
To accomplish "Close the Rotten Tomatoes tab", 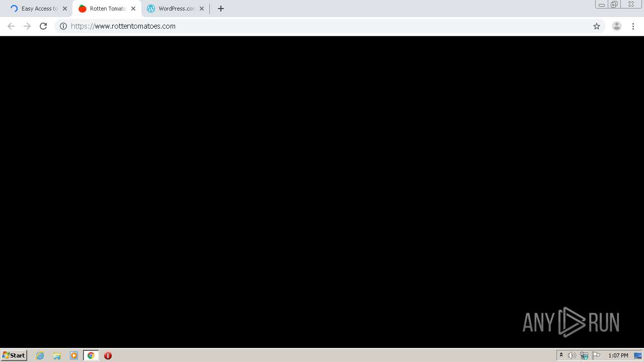I will coord(133,9).
